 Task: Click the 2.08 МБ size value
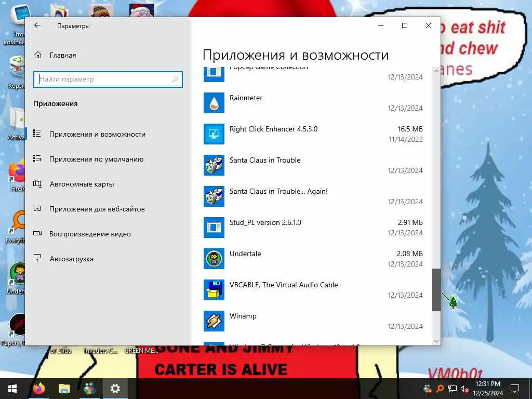click(410, 254)
